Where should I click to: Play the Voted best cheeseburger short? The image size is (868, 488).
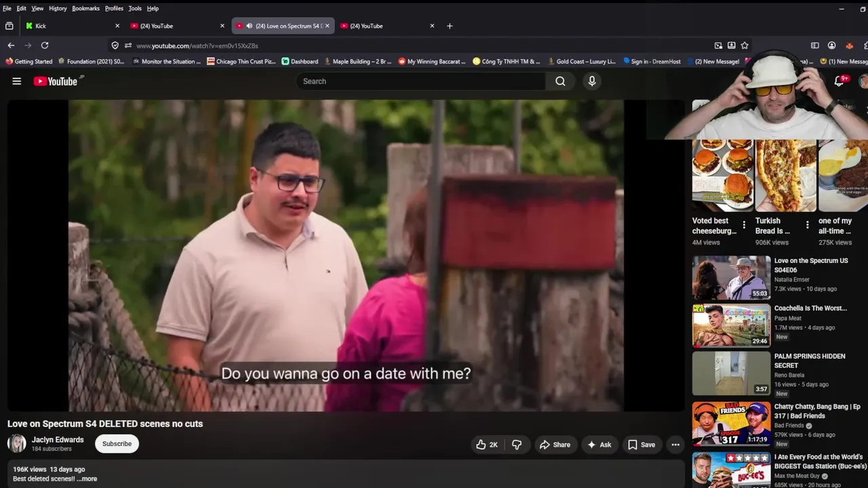pyautogui.click(x=722, y=176)
